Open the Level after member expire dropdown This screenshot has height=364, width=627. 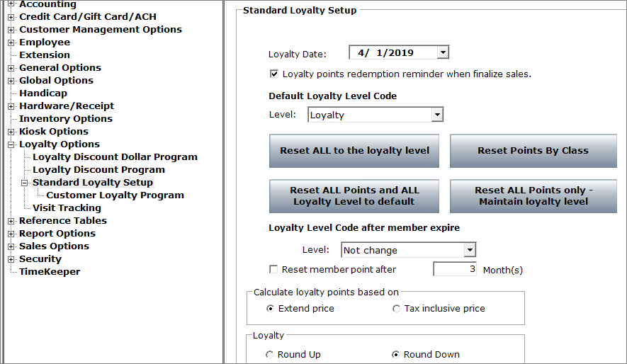point(470,250)
